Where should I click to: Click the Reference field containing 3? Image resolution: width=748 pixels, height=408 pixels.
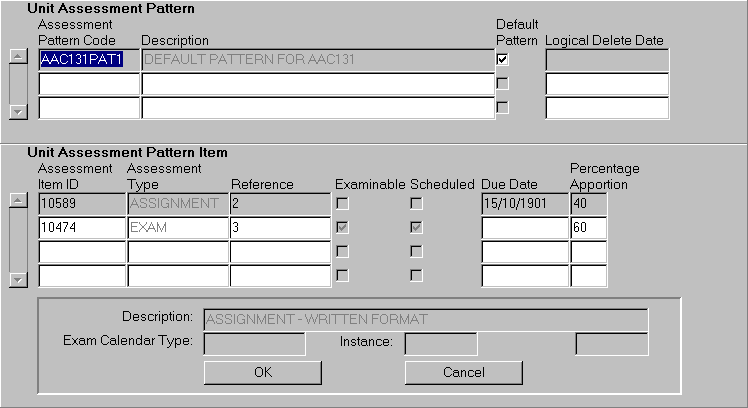tap(279, 228)
